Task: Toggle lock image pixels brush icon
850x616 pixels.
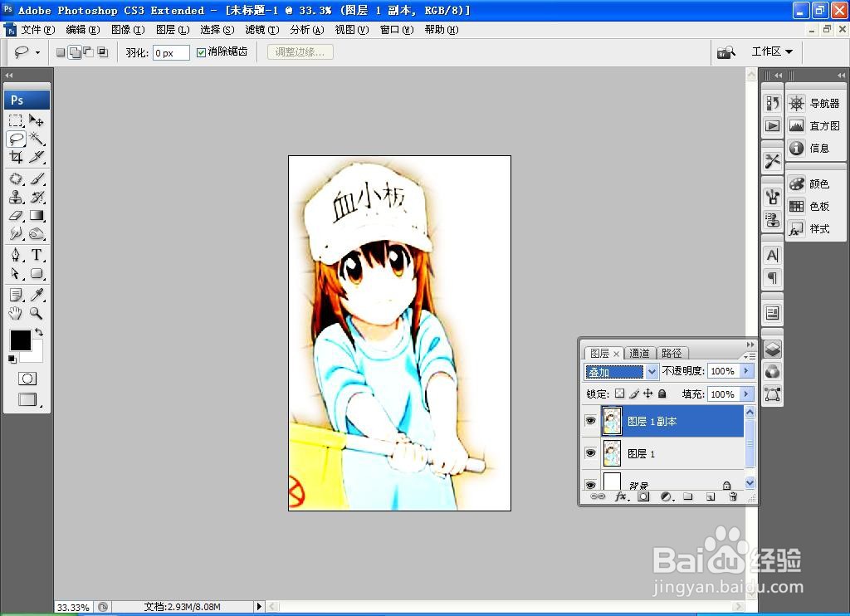Action: [x=634, y=394]
